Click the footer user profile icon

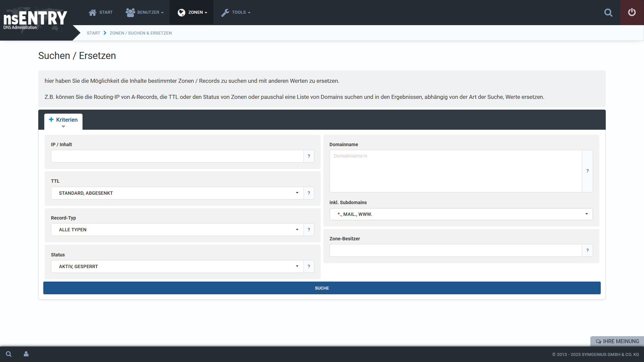(x=26, y=354)
